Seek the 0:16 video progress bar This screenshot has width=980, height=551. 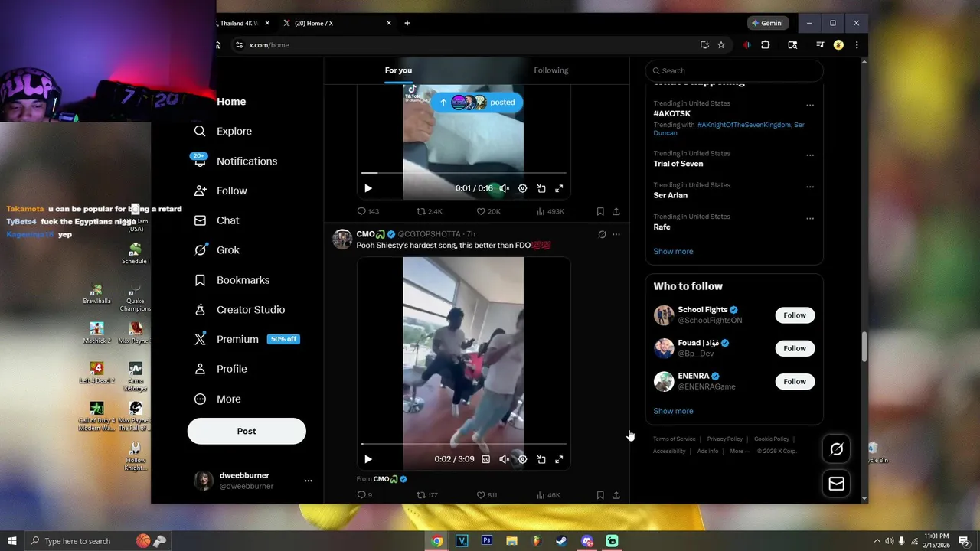point(464,173)
